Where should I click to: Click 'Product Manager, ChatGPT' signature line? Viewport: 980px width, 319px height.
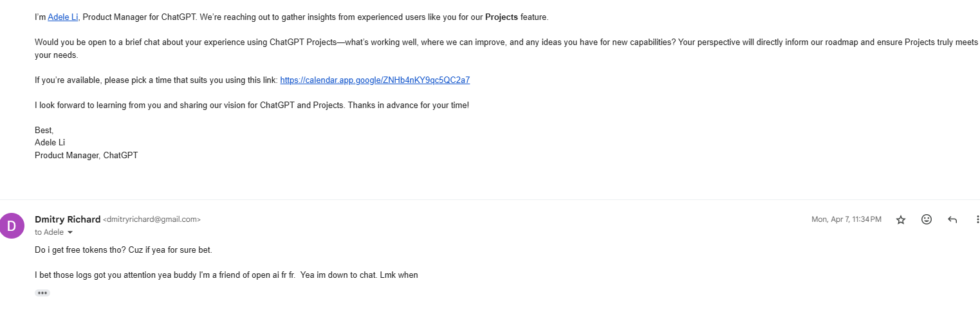point(86,156)
